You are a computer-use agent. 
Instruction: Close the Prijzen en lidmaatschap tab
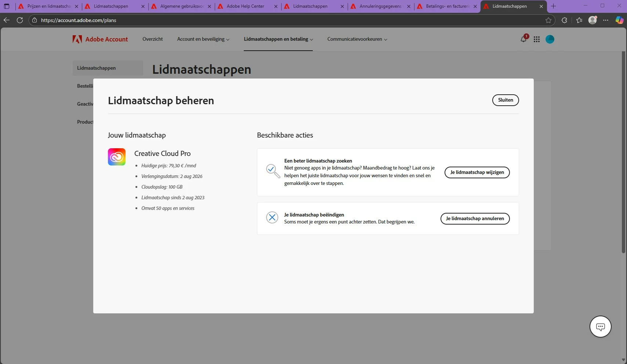pyautogui.click(x=77, y=6)
